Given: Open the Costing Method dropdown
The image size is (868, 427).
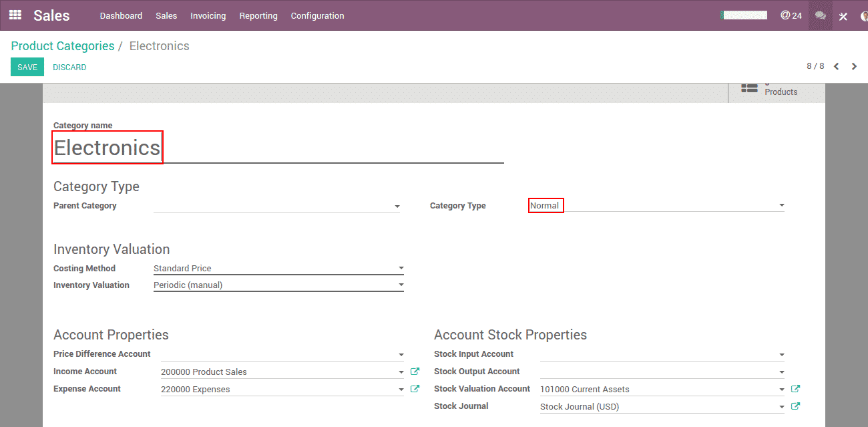Looking at the screenshot, I should point(401,268).
